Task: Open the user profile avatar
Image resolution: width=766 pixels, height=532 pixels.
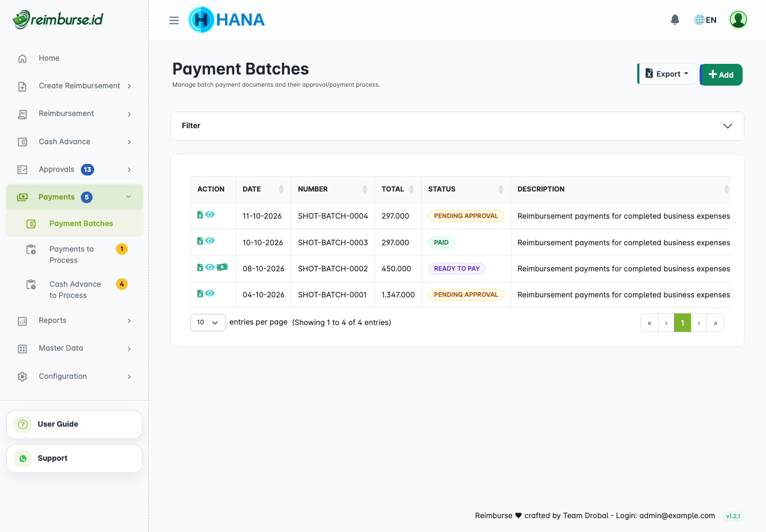Action: (x=738, y=20)
